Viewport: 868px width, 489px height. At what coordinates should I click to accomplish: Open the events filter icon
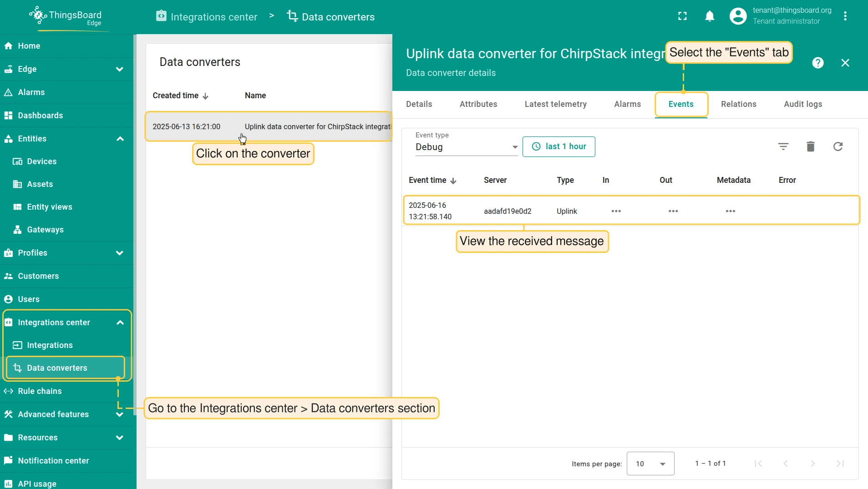pos(783,146)
